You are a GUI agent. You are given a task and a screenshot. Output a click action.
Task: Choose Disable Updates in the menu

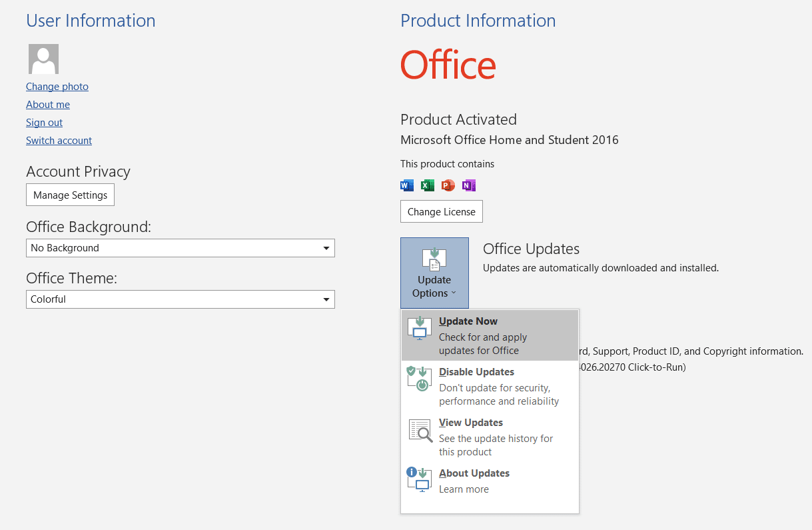(476, 371)
